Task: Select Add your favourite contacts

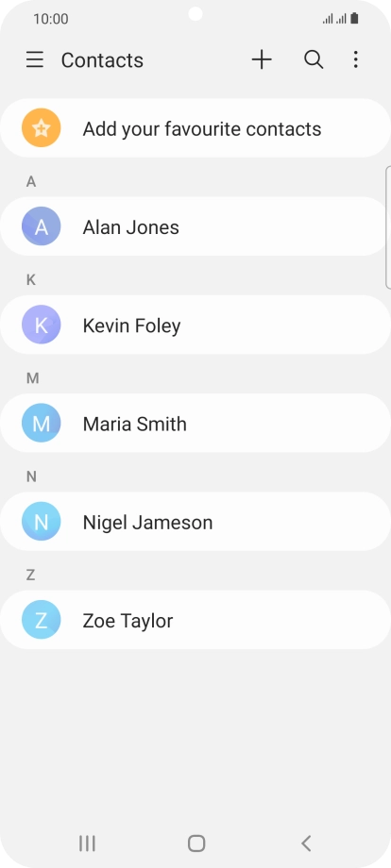Action: (195, 128)
